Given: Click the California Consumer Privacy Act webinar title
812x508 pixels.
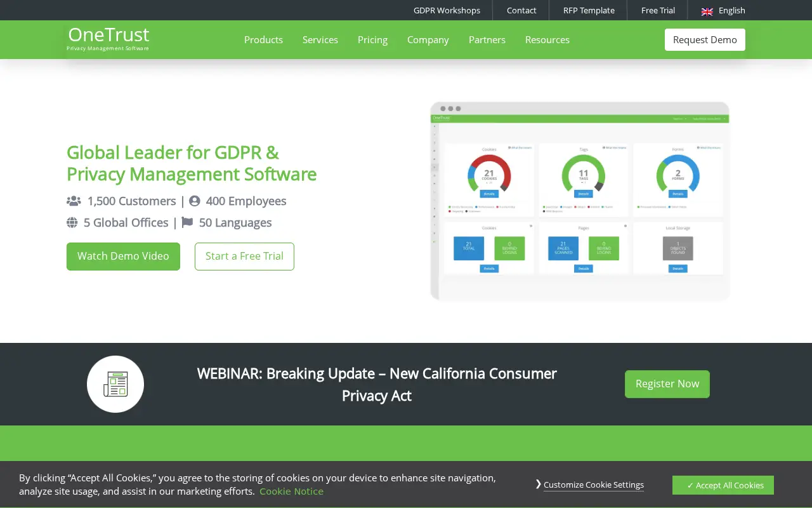Looking at the screenshot, I should click(377, 384).
